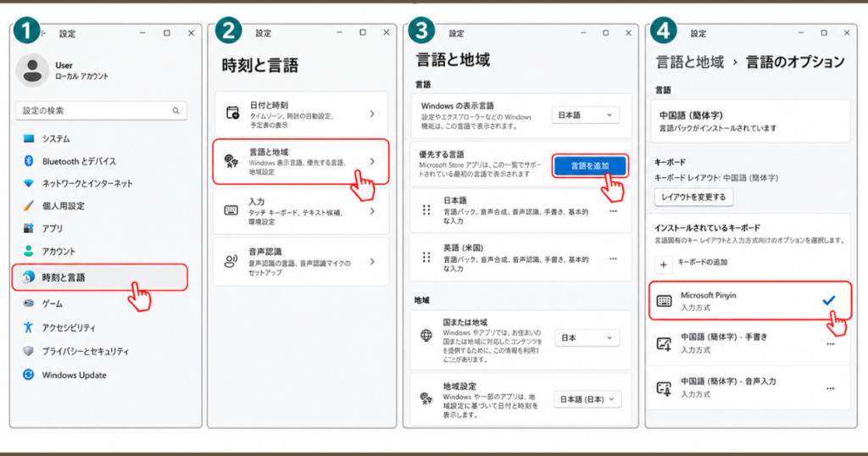Click the プライバシーとセキュリティ shield icon
Image resolution: width=868 pixels, height=456 pixels.
pyautogui.click(x=28, y=351)
